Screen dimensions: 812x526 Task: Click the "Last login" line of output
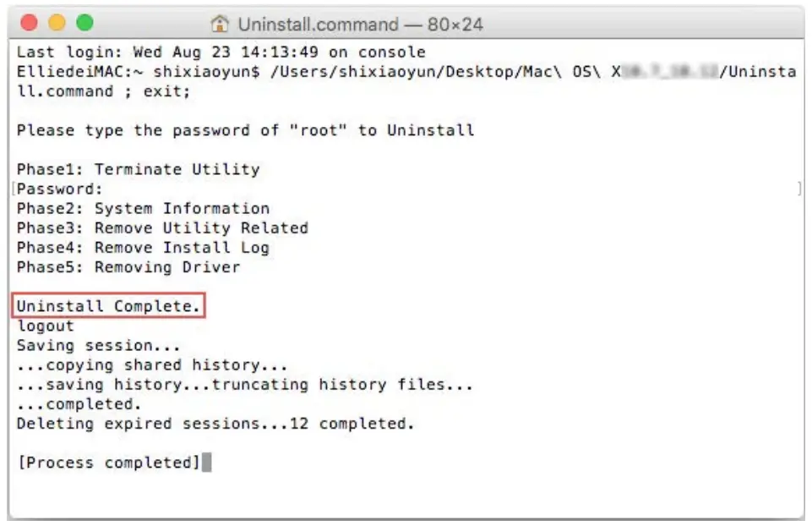pyautogui.click(x=221, y=52)
